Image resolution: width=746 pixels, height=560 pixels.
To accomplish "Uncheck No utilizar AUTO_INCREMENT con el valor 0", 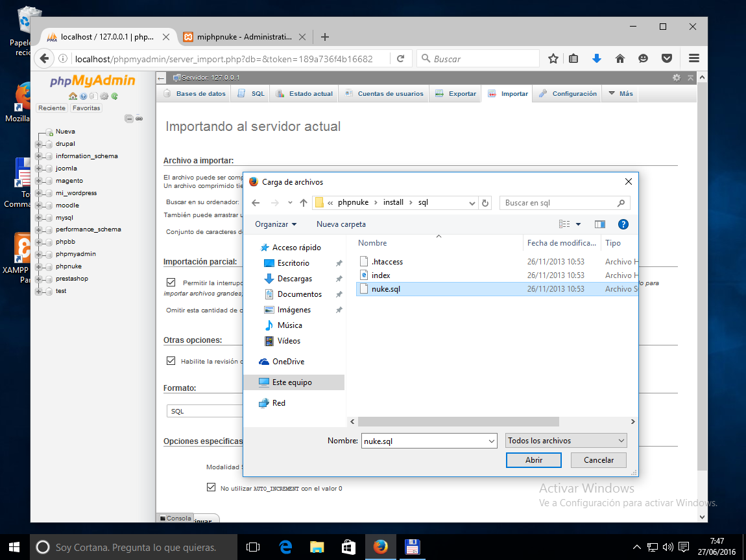I will 211,487.
